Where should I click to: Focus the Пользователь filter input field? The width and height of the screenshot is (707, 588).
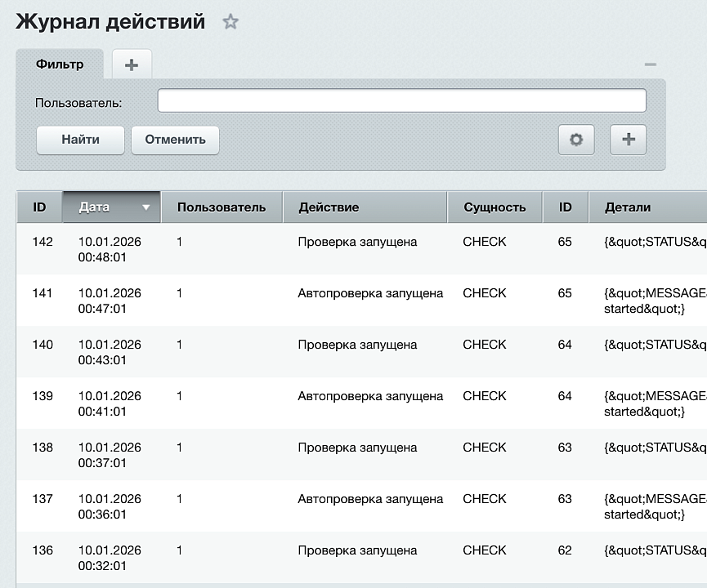coord(402,100)
